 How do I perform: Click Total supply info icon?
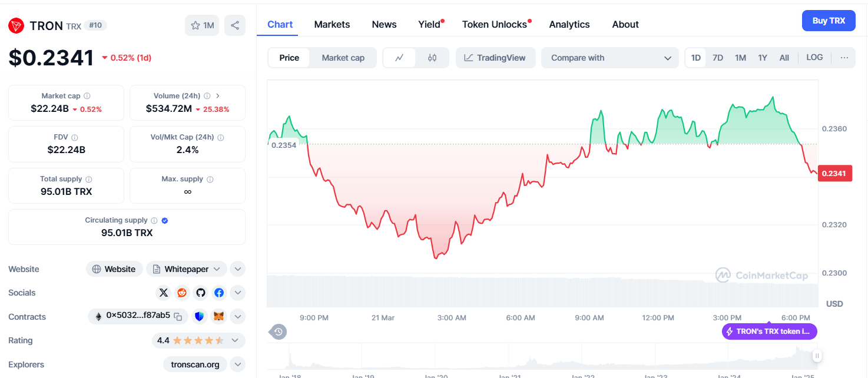coord(88,179)
